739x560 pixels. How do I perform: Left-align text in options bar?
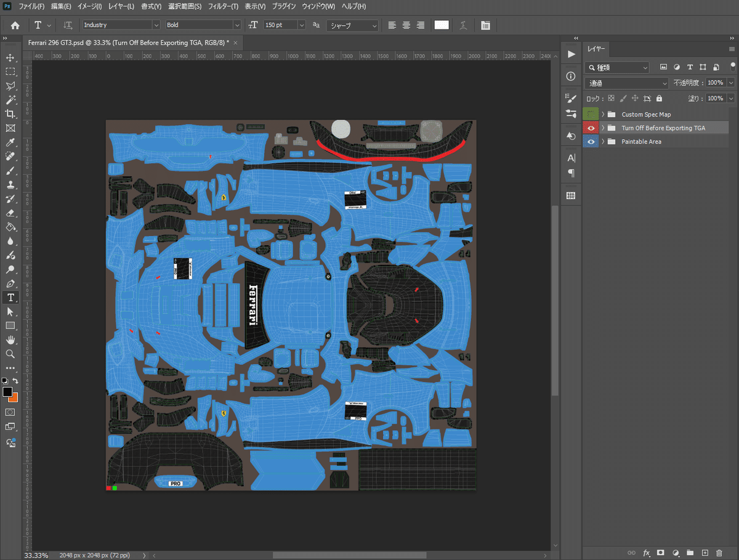coord(392,25)
